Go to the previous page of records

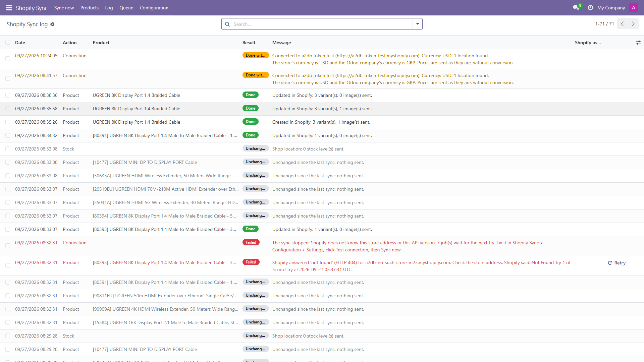point(622,24)
